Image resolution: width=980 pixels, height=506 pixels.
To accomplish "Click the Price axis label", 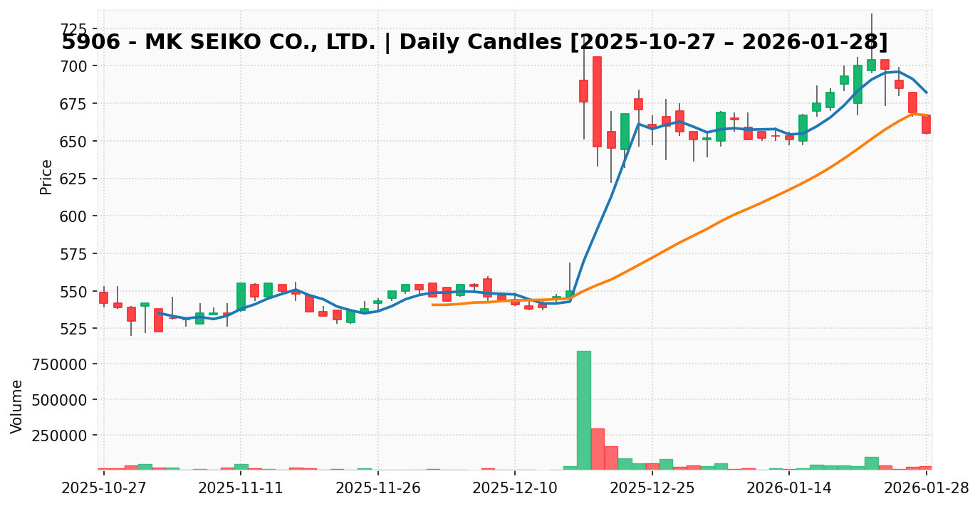I will click(46, 176).
